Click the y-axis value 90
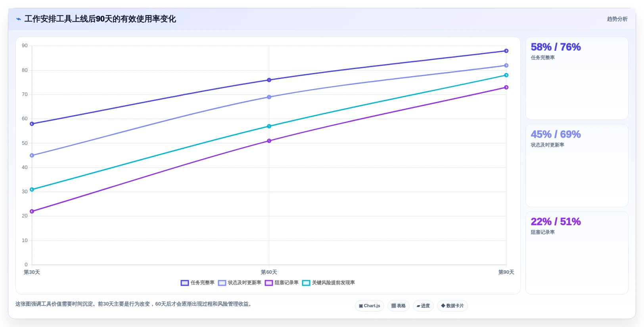The width and height of the screenshot is (644, 327). (25, 46)
